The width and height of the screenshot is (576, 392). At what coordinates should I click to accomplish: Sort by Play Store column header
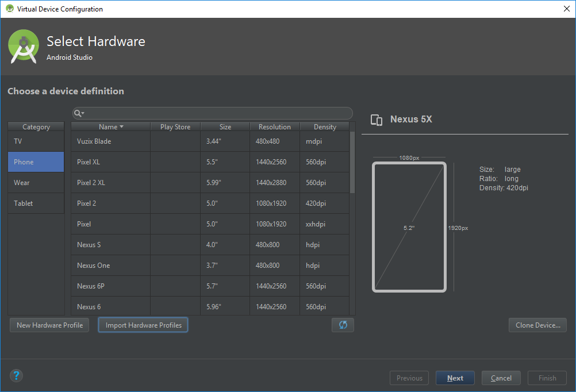tap(175, 127)
